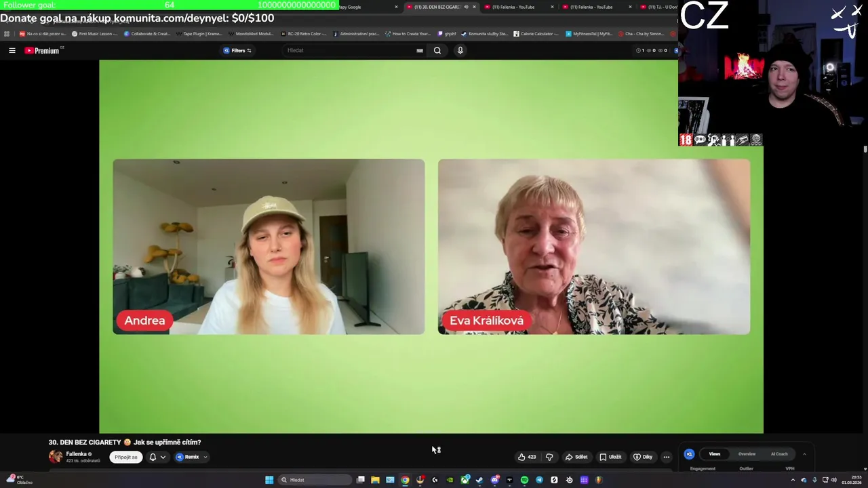Open the 'How to Create Your' bookmark

click(x=408, y=33)
